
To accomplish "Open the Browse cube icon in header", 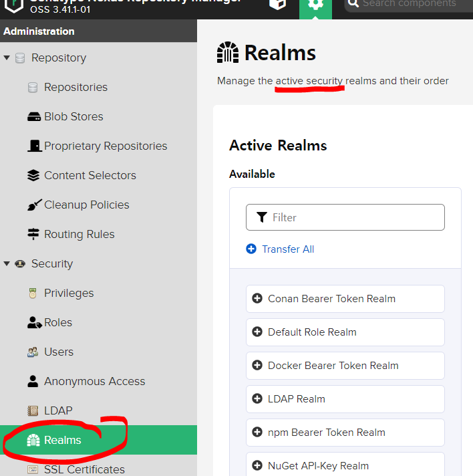I will 278,5.
